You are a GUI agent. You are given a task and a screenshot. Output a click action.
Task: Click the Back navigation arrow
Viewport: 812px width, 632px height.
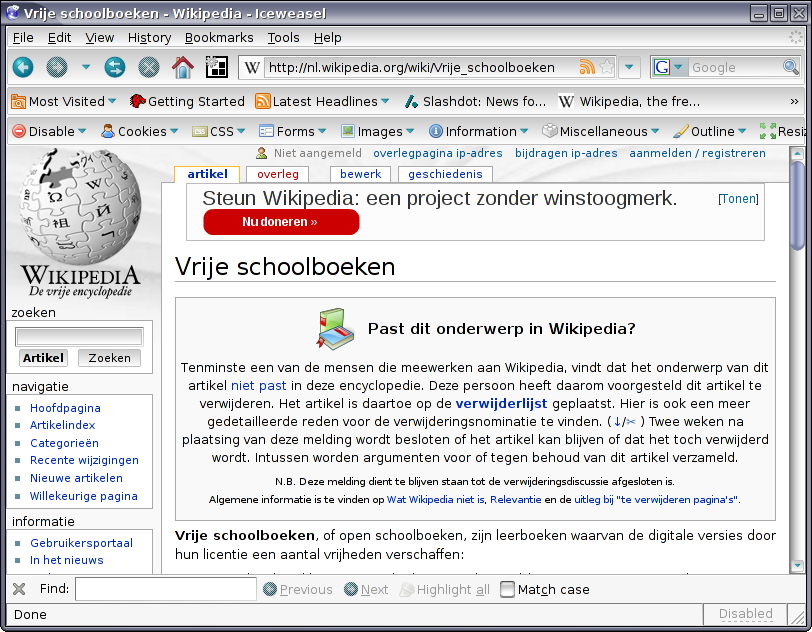click(22, 68)
